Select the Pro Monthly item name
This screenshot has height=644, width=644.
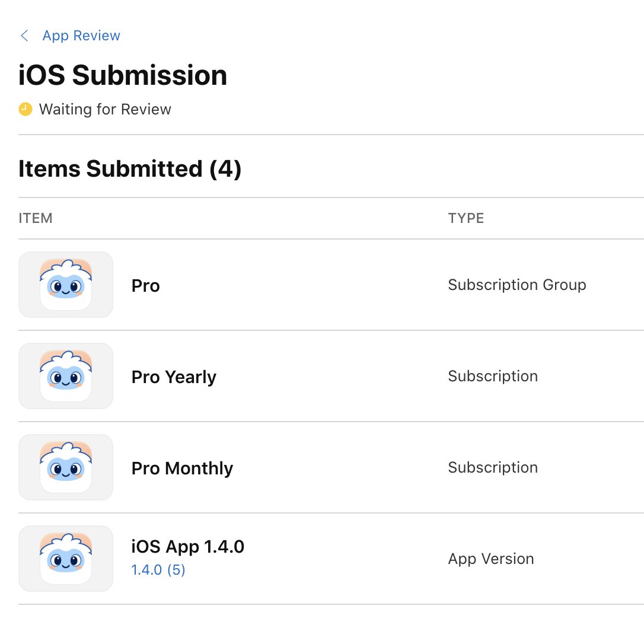click(182, 468)
